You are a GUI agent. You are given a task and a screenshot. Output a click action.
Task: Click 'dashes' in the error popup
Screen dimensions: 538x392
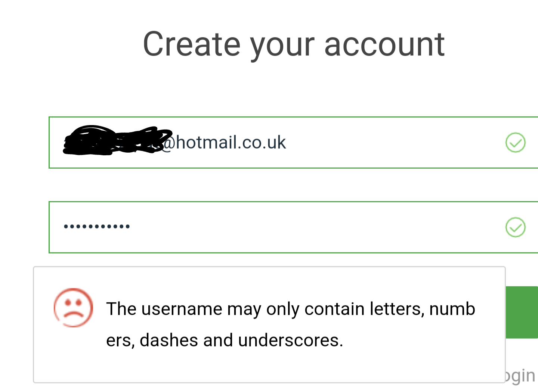[169, 340]
